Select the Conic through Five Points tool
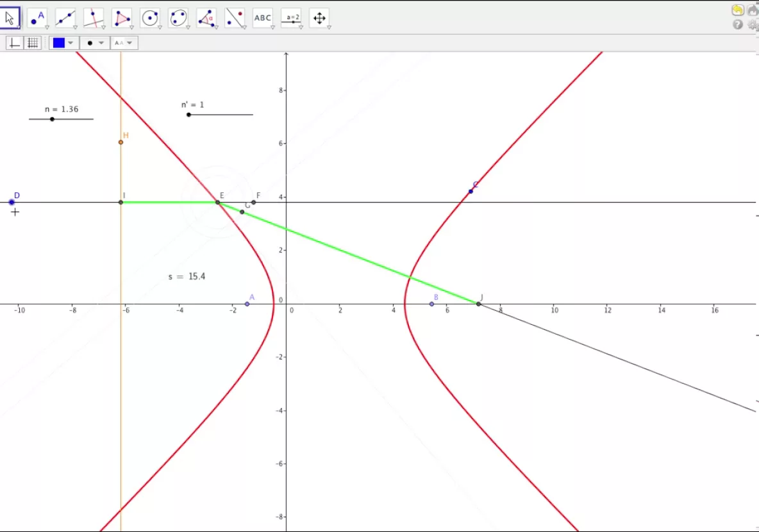The height and width of the screenshot is (532, 759). point(178,19)
